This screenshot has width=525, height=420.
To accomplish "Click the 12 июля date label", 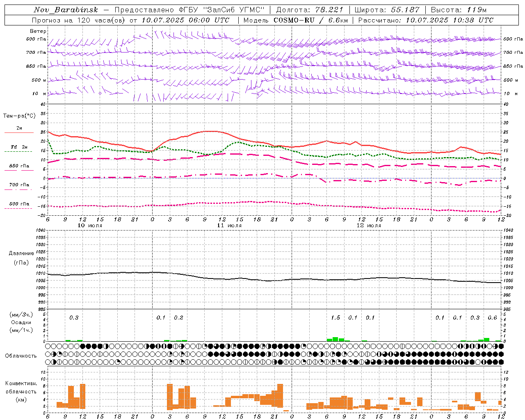I will point(369,226).
